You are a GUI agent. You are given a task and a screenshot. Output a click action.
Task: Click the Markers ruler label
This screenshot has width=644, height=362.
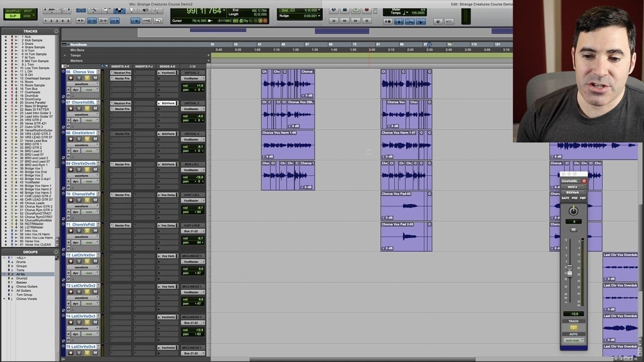(76, 61)
